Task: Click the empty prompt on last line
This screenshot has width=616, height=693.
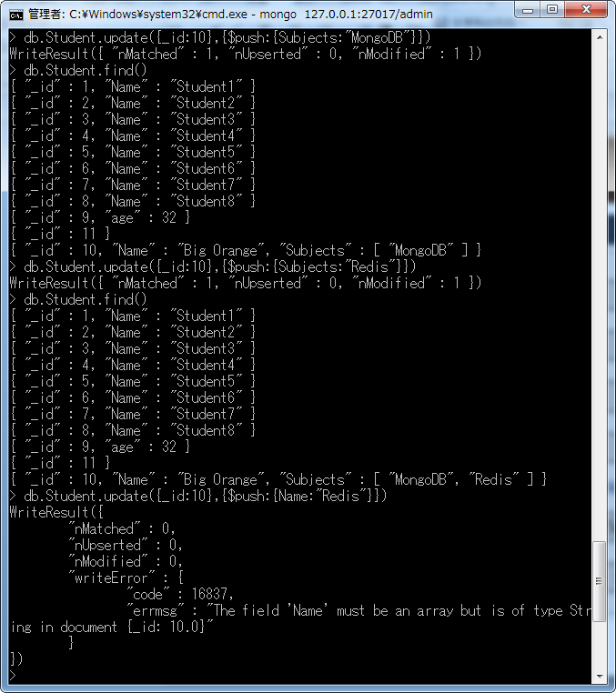Action: click(x=13, y=676)
